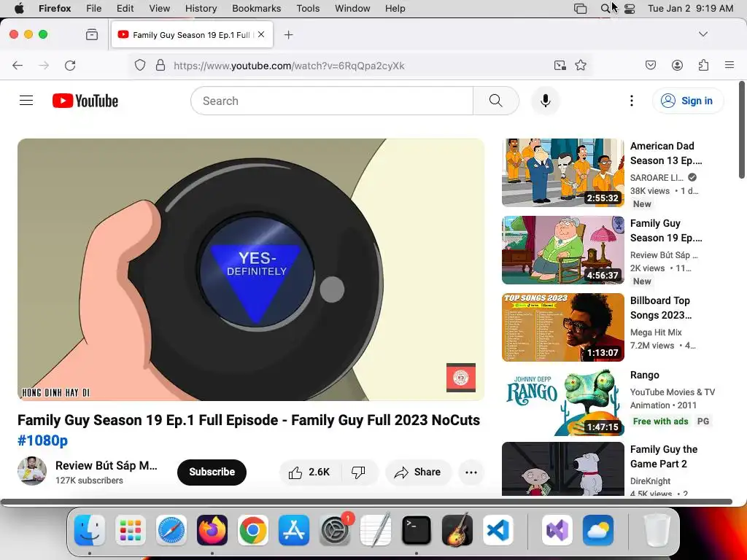This screenshot has width=747, height=560.
Task: Open the App Store from Dock
Action: (294, 530)
